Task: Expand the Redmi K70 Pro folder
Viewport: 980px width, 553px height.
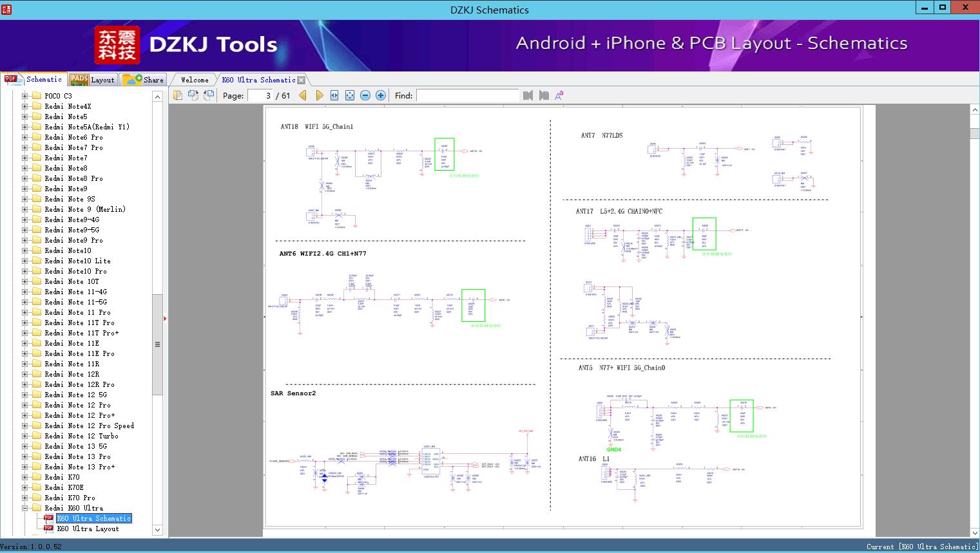Action: (x=25, y=498)
